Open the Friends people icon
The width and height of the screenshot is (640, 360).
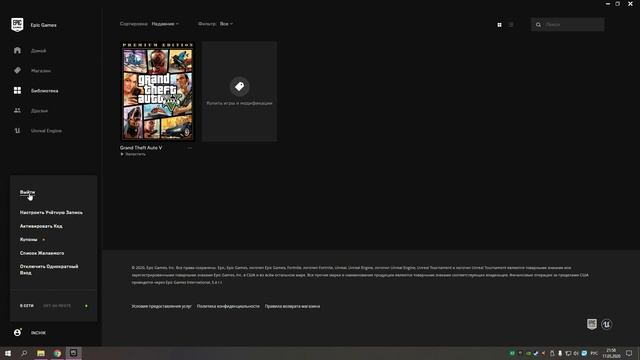17,110
